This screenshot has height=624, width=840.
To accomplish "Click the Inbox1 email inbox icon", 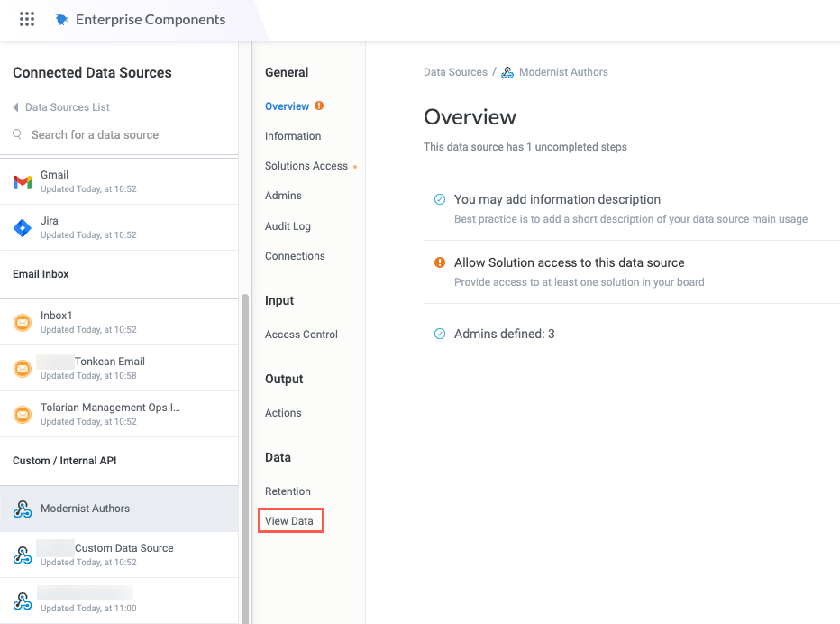I will pos(22,322).
